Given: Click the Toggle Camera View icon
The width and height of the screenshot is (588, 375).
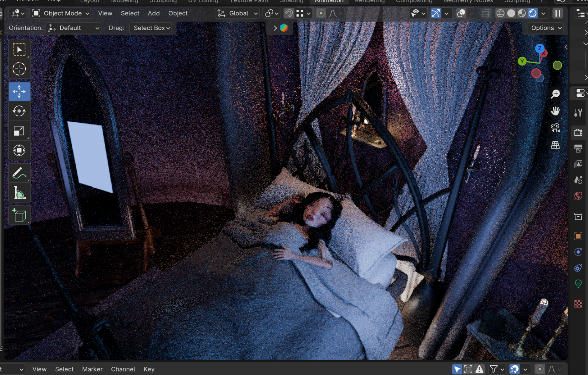Looking at the screenshot, I should tap(555, 128).
